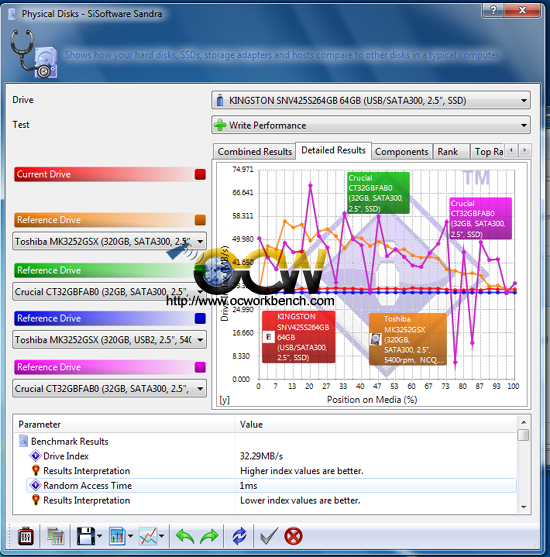The width and height of the screenshot is (550, 557).
Task: Click the green Forward arrow icon
Action: 209,536
